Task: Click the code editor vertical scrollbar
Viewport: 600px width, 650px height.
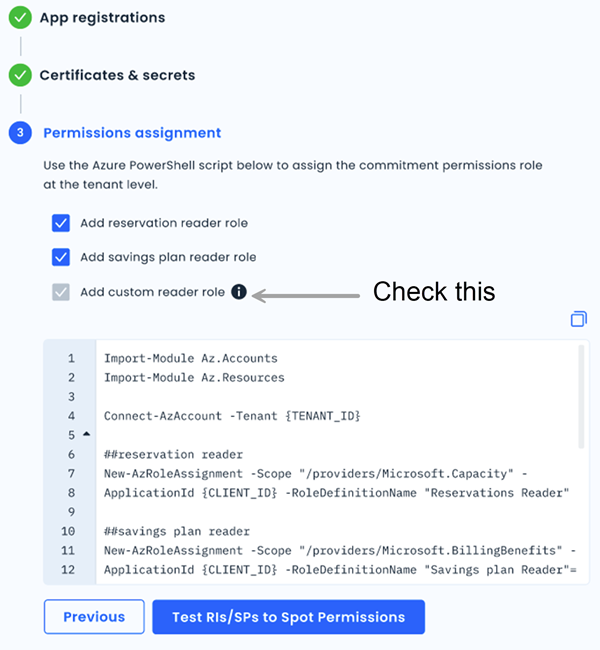Action: [581, 398]
